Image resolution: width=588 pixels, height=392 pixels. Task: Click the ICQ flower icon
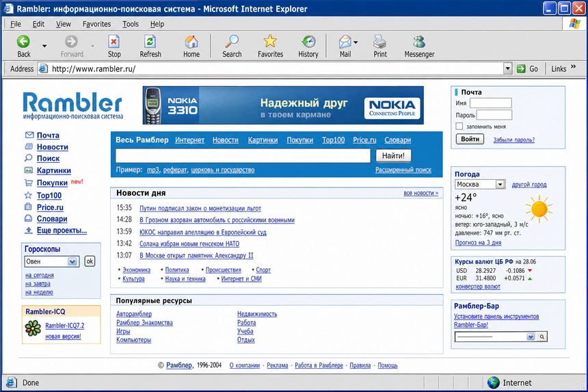click(33, 328)
